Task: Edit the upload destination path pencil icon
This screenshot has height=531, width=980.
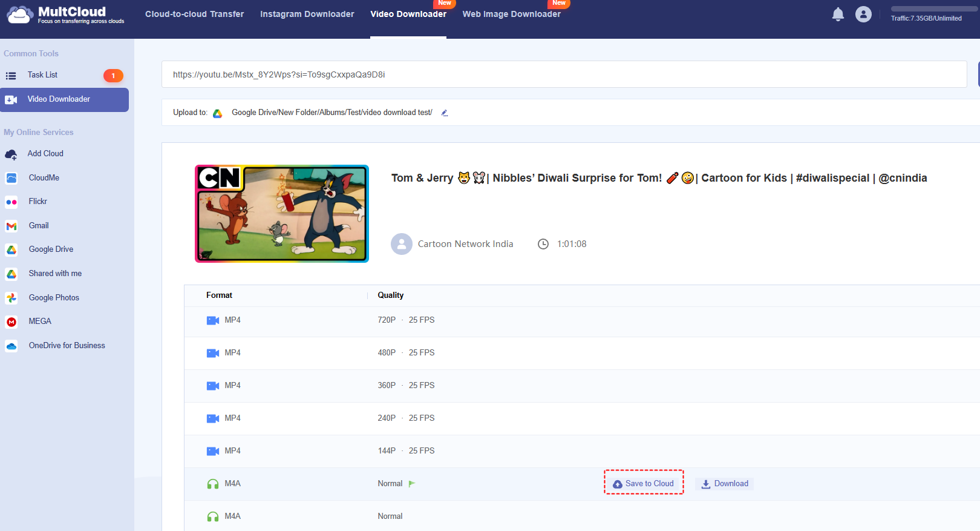Action: (x=445, y=113)
